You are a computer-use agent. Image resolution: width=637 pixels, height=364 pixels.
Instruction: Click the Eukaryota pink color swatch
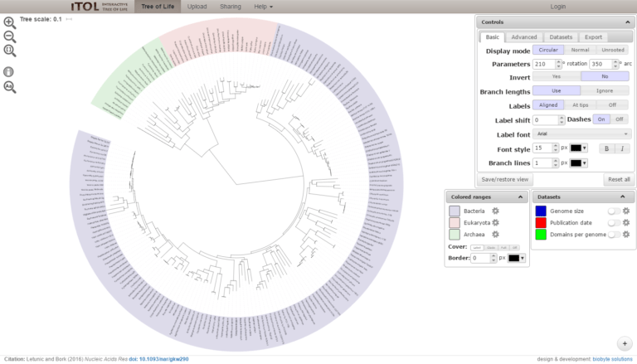pyautogui.click(x=455, y=223)
